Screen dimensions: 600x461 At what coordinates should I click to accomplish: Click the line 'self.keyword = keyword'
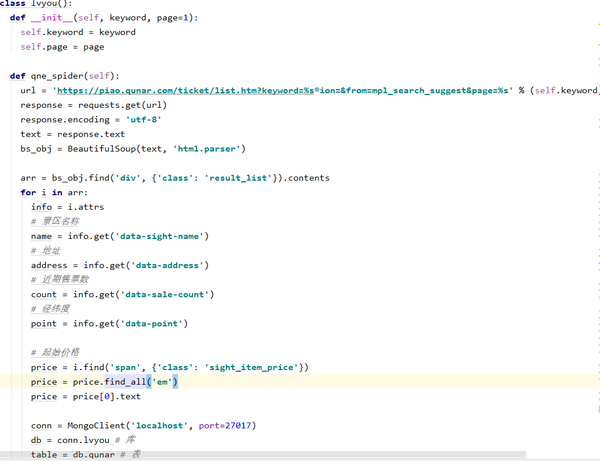pyautogui.click(x=78, y=33)
